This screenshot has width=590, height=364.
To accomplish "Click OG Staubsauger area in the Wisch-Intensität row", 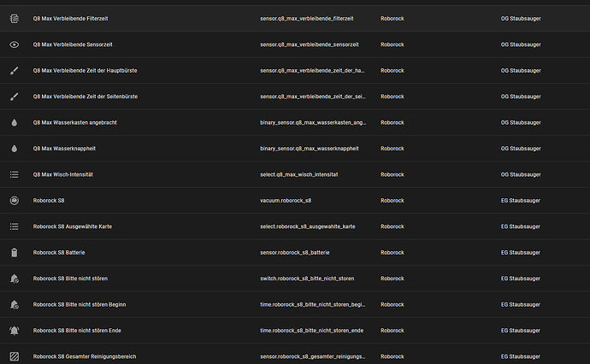I will [521, 174].
